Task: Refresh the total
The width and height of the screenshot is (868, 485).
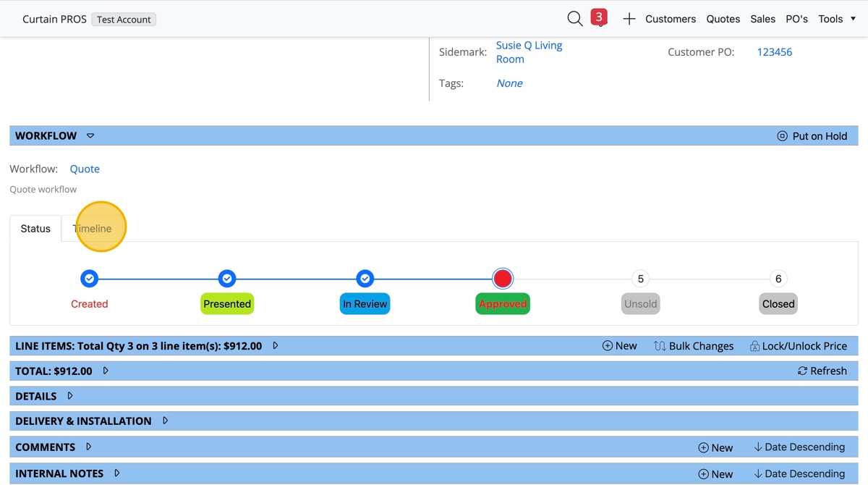Action: 822,371
